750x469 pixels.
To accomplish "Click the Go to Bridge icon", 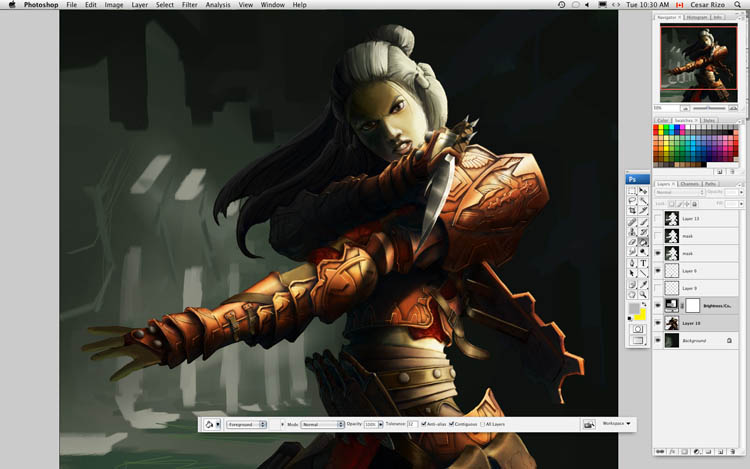I will [589, 425].
